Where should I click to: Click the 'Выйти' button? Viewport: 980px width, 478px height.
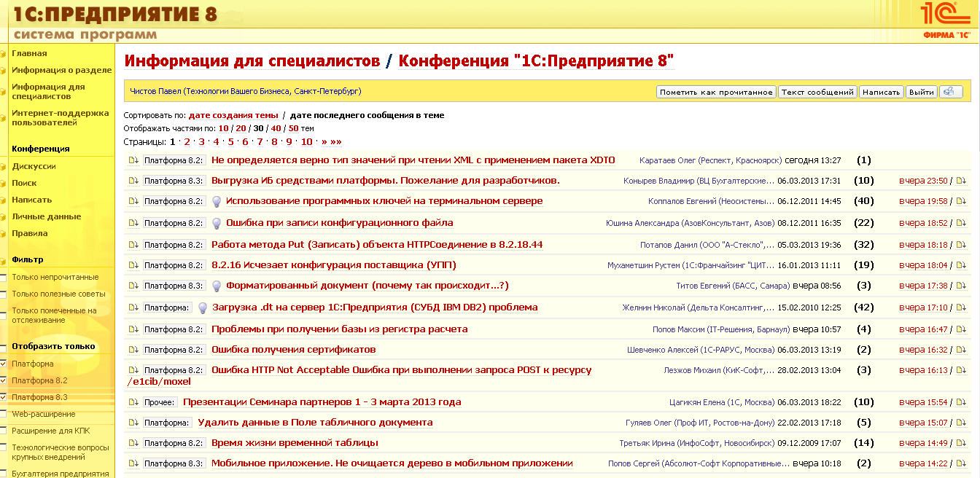(922, 92)
